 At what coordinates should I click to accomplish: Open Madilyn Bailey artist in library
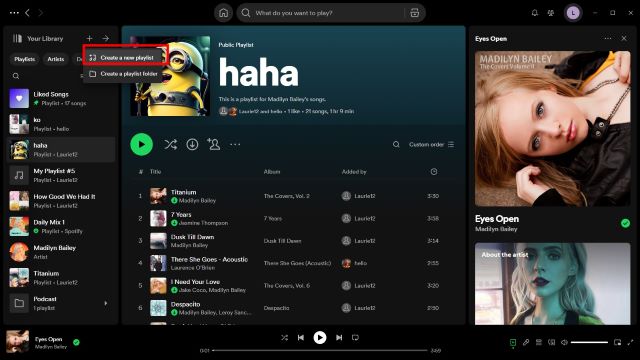[61, 252]
